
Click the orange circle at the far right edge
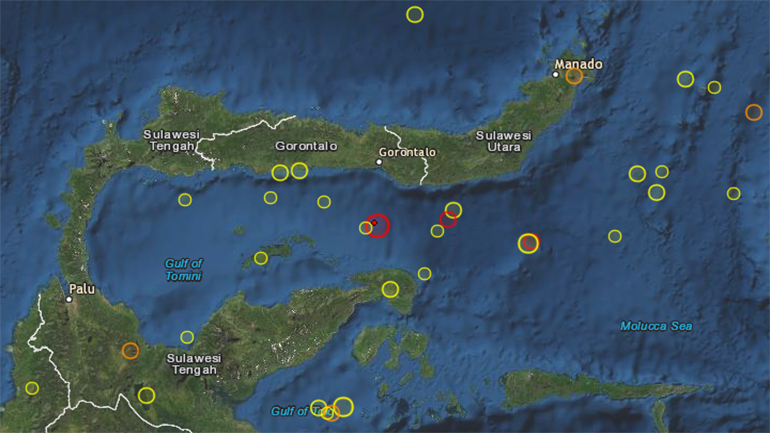click(x=754, y=112)
